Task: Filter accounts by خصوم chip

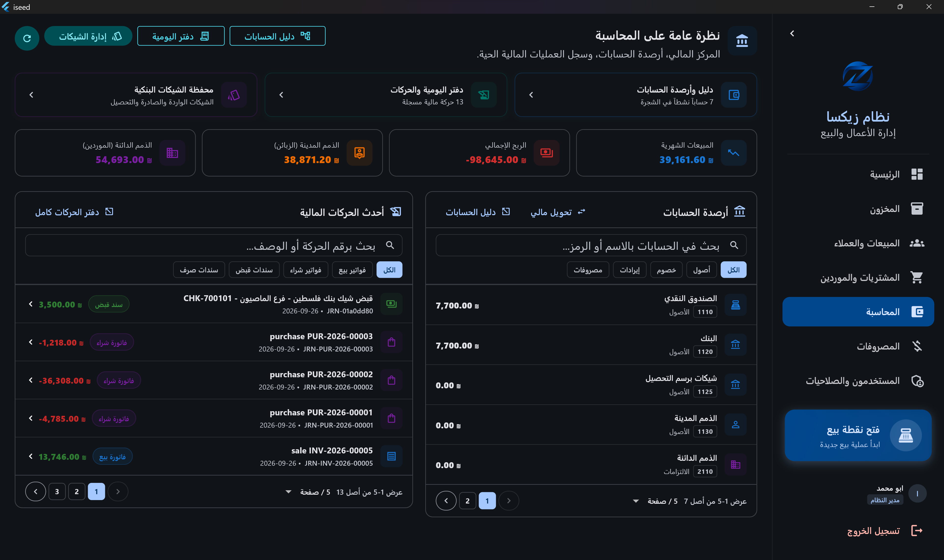Action: pos(666,270)
